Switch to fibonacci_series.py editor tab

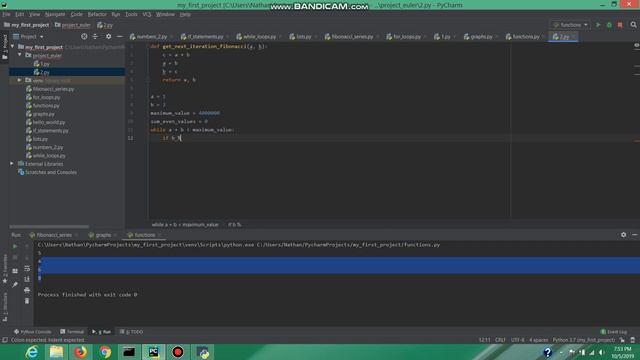[352, 37]
